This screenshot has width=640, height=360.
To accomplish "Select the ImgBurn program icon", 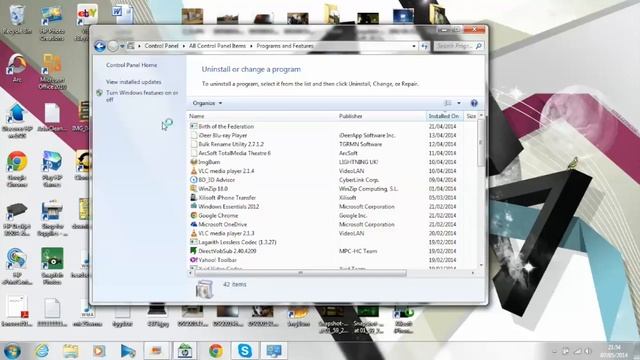I will [x=194, y=162].
